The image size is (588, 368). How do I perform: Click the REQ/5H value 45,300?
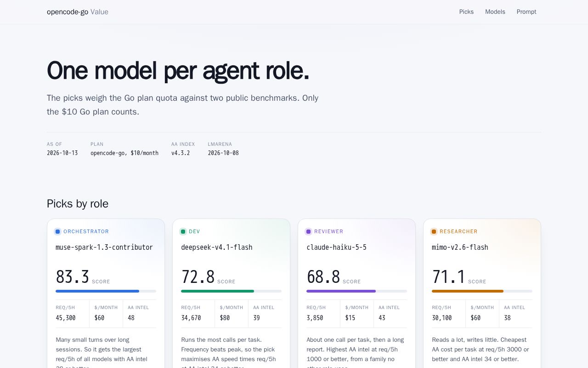pos(66,318)
